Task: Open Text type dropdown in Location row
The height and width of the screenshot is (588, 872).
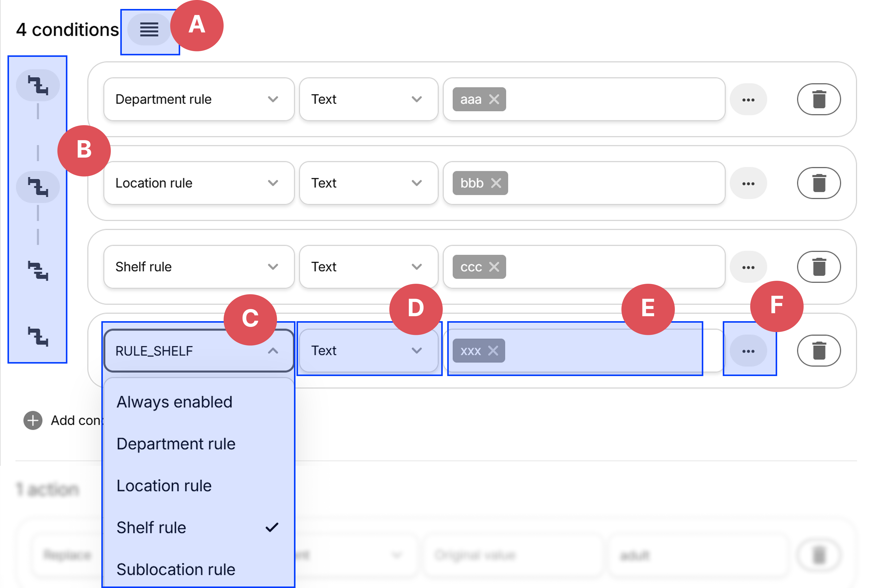Action: pos(368,183)
